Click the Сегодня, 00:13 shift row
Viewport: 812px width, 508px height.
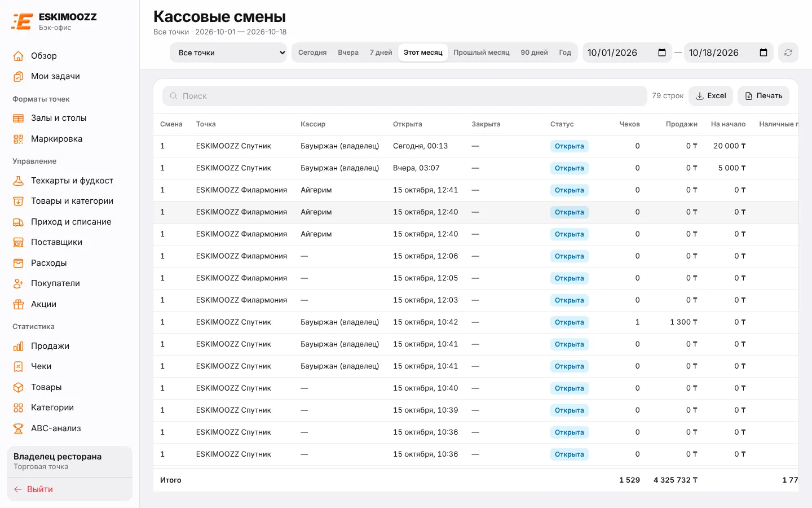point(476,146)
